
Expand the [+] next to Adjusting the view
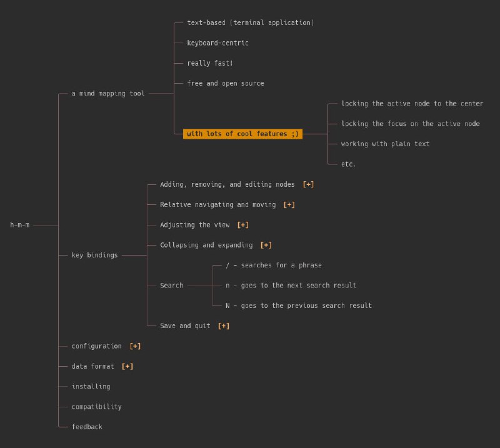tap(243, 224)
